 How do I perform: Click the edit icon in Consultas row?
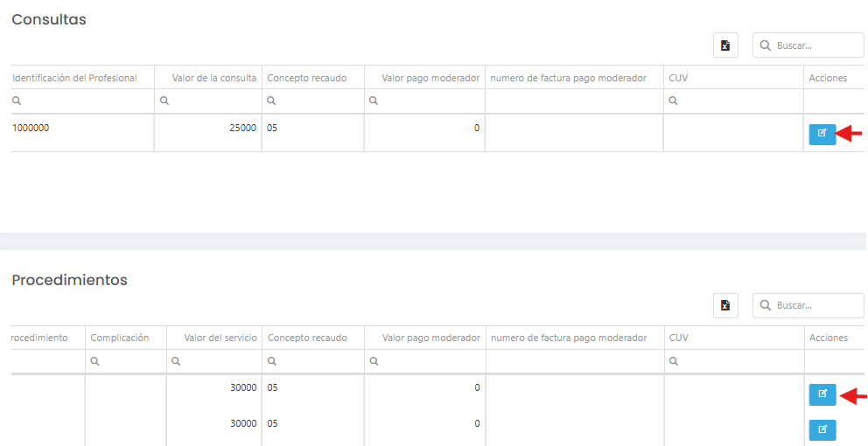tap(822, 134)
